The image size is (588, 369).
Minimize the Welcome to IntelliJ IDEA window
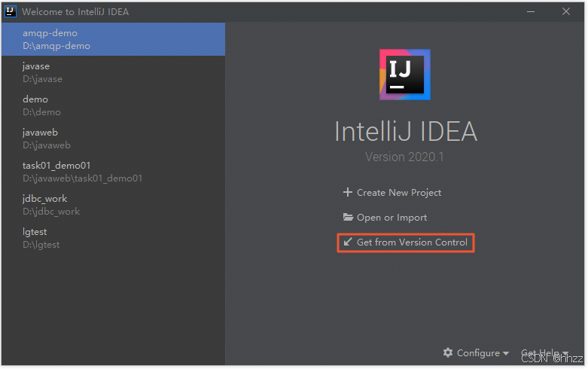[531, 11]
